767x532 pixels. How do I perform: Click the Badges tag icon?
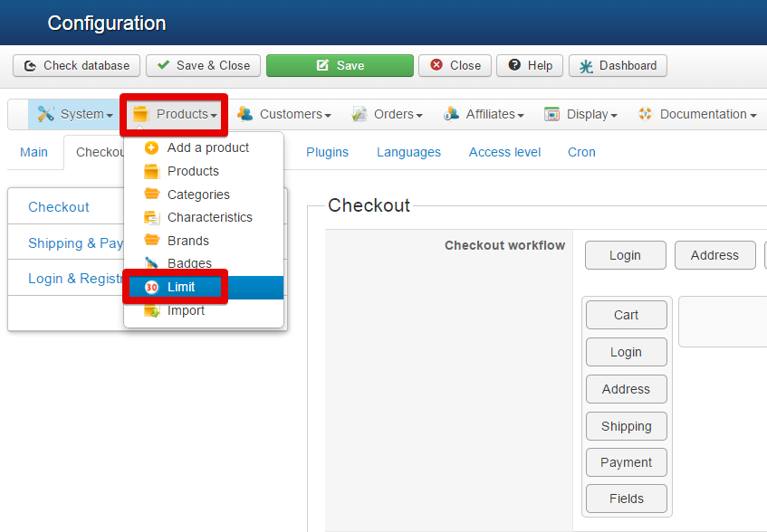151,263
